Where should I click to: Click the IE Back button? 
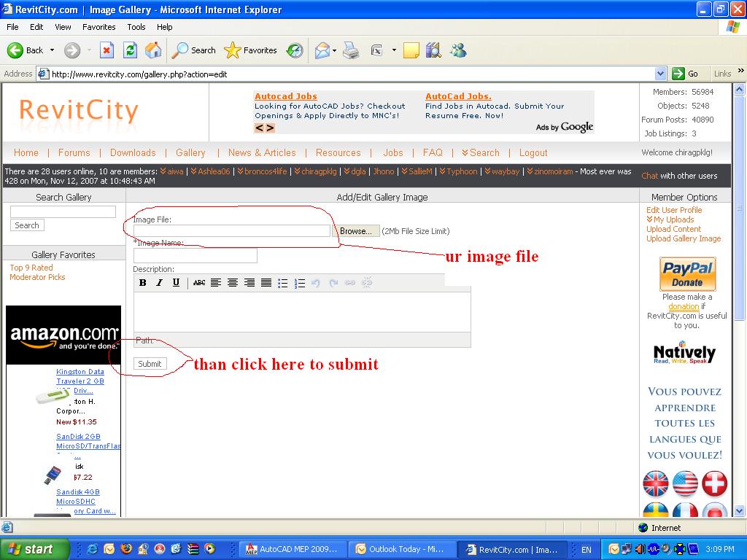point(25,50)
